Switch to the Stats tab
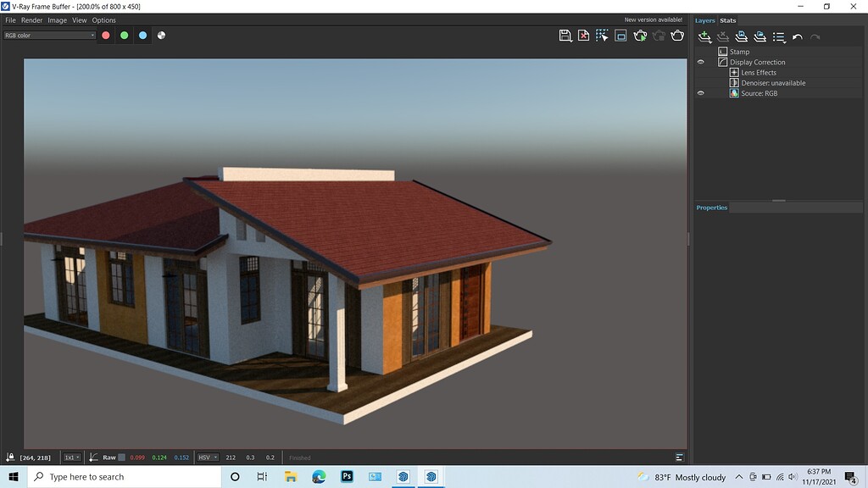Screen dimensions: 868x488 (726, 19)
